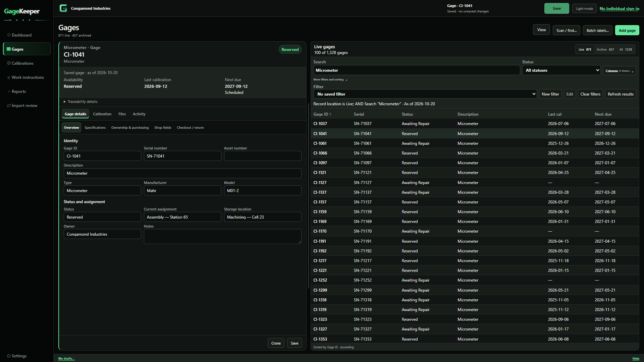Open Calibrations in the sidebar
The image size is (644, 362).
click(x=27, y=63)
